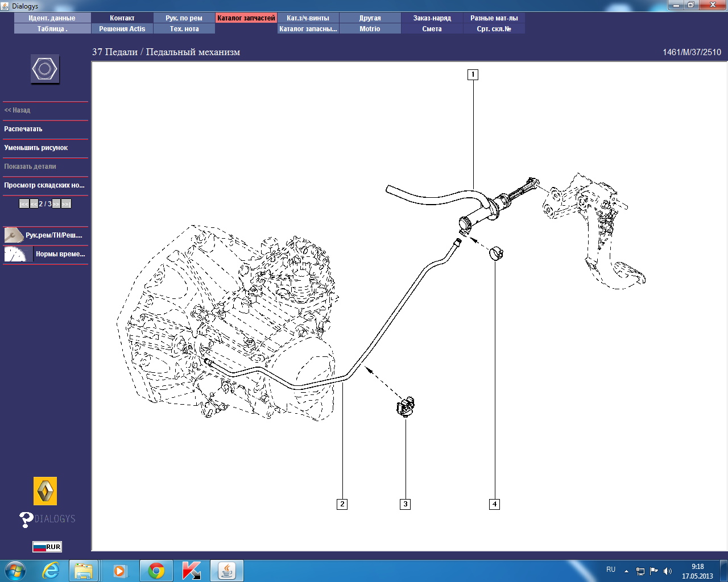Open Разные мат-лы tab
728x582 pixels.
point(494,18)
